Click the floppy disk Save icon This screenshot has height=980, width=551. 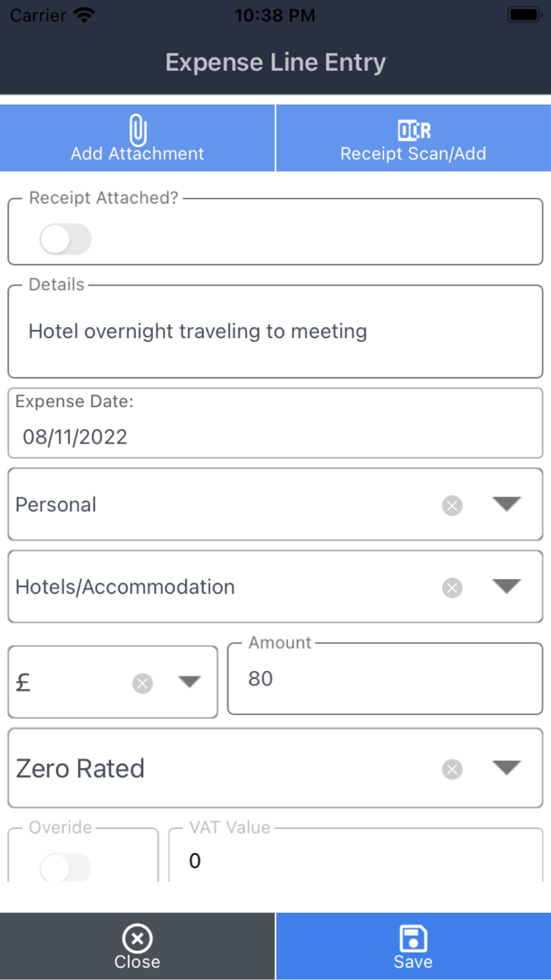(413, 939)
